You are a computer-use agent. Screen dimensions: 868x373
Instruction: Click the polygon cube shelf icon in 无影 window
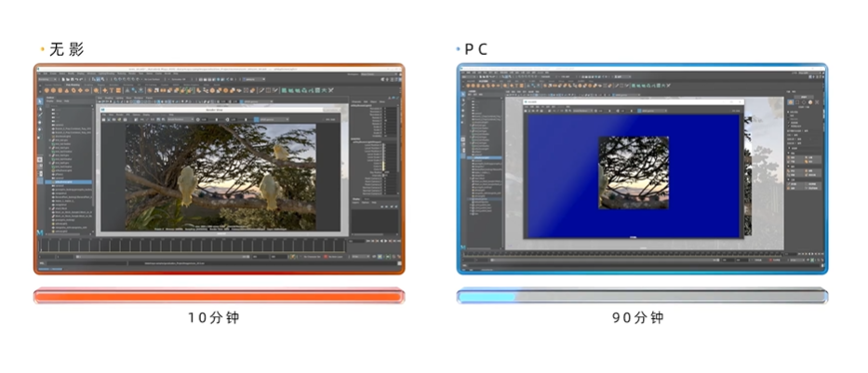pyautogui.click(x=54, y=90)
